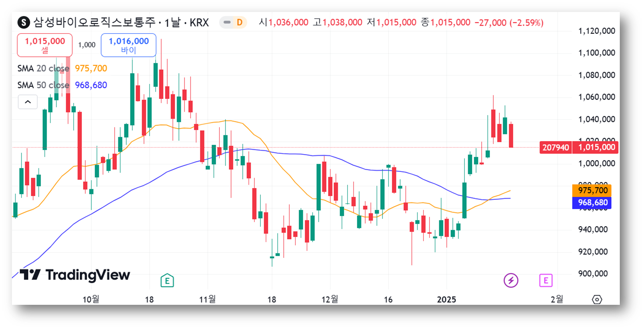The width and height of the screenshot is (644, 329).
Task: Click the purple lightning event icon
Action: 511,280
